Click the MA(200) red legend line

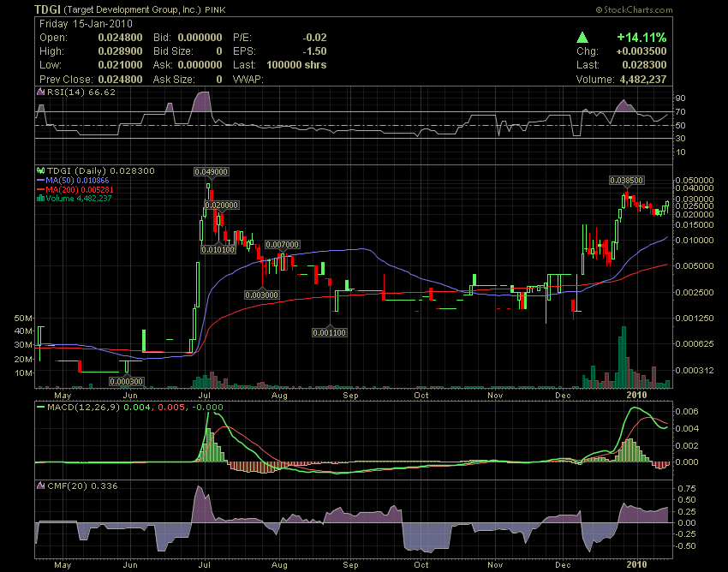pos(41,189)
